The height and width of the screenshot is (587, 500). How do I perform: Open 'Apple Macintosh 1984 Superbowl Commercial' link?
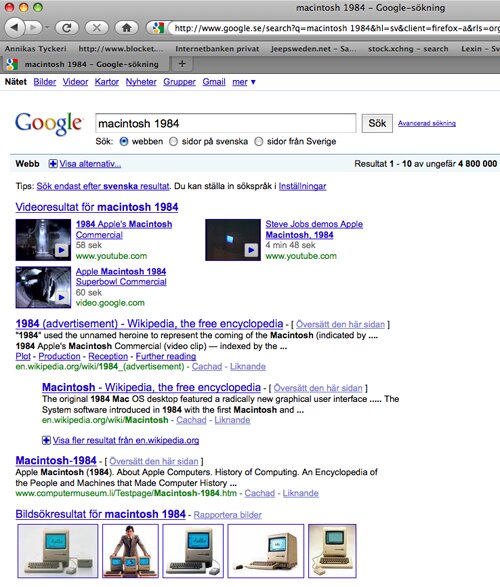(x=121, y=277)
